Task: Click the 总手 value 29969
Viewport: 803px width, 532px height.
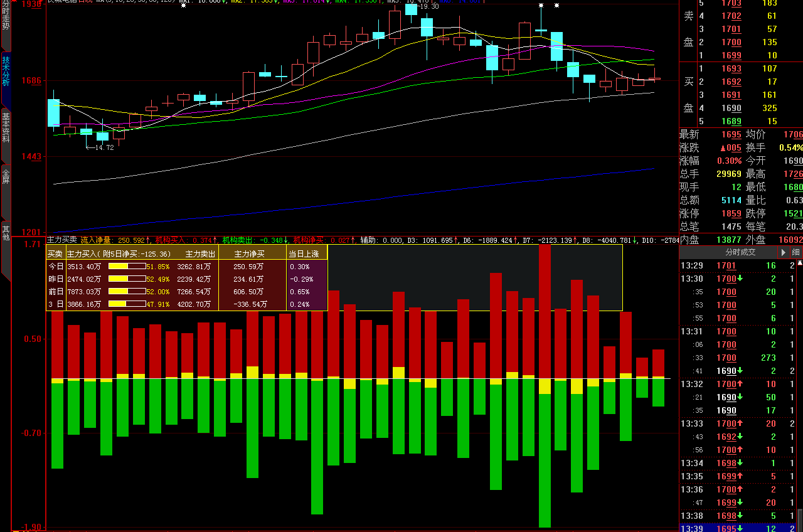Action: coord(729,174)
